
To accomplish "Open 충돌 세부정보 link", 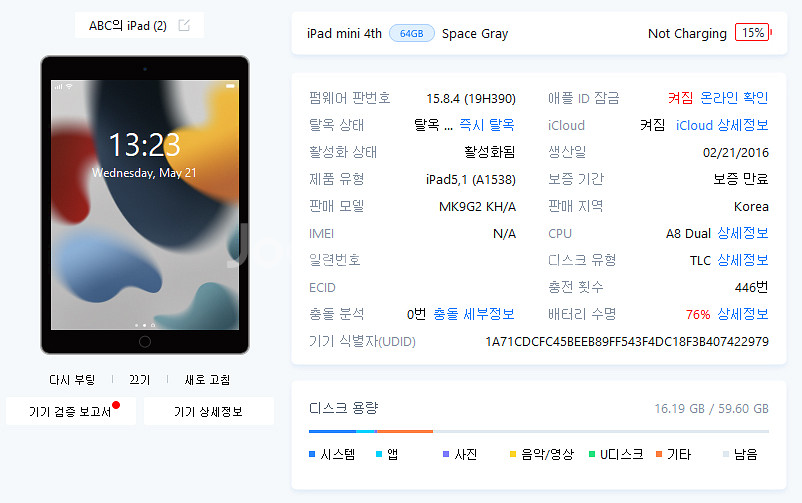I will pyautogui.click(x=474, y=314).
